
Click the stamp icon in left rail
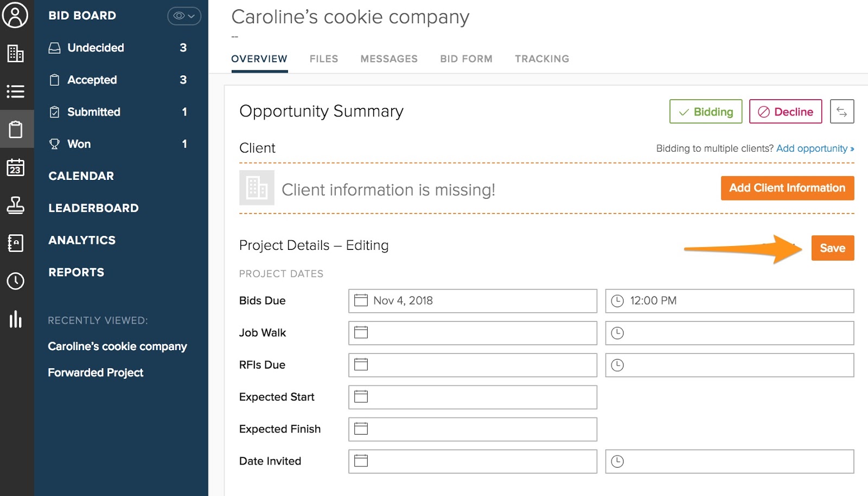(x=15, y=205)
